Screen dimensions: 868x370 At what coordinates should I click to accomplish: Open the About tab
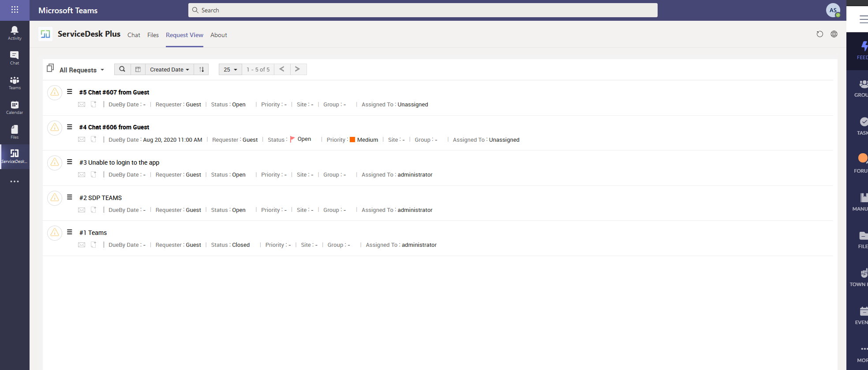point(219,35)
